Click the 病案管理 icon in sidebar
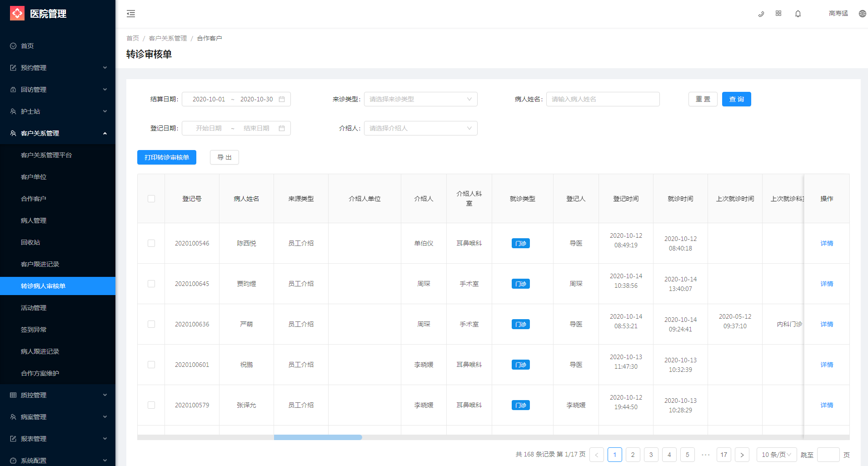868x466 pixels. coord(13,417)
